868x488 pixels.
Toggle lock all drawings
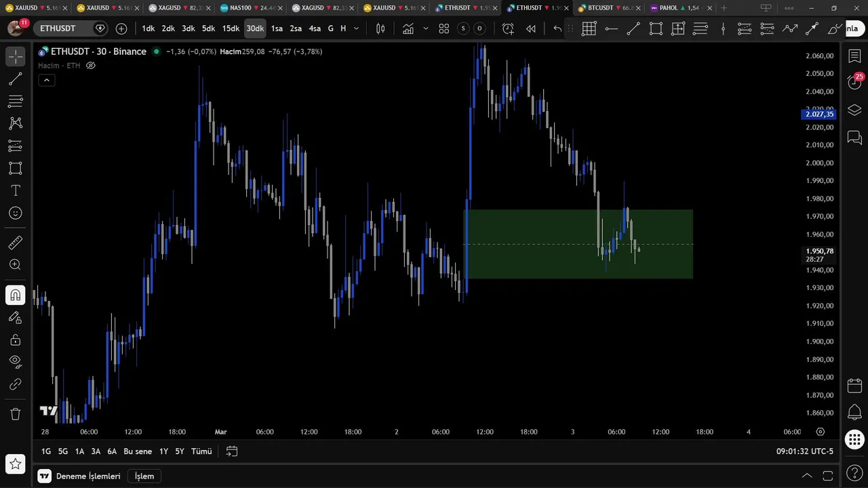15,340
